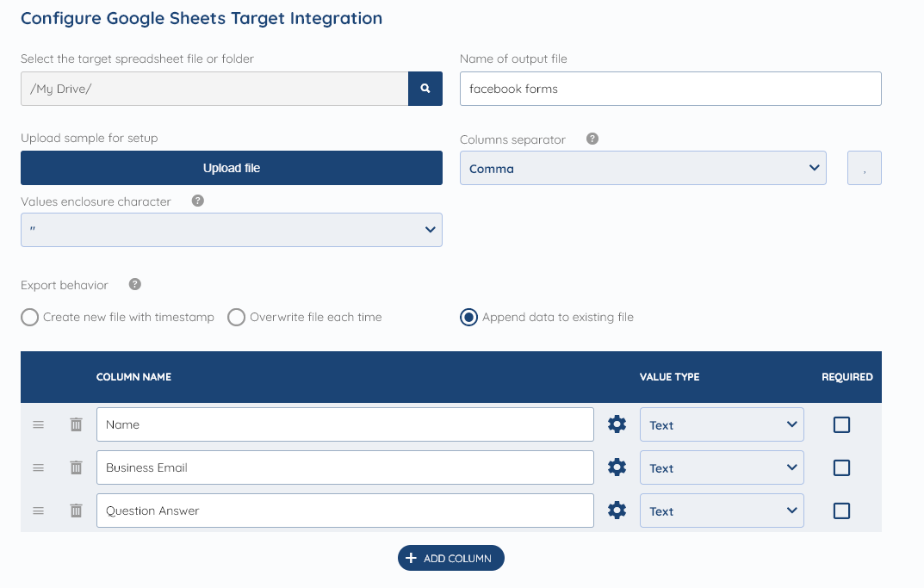
Task: Mark Business Email column as required
Action: coord(841,467)
